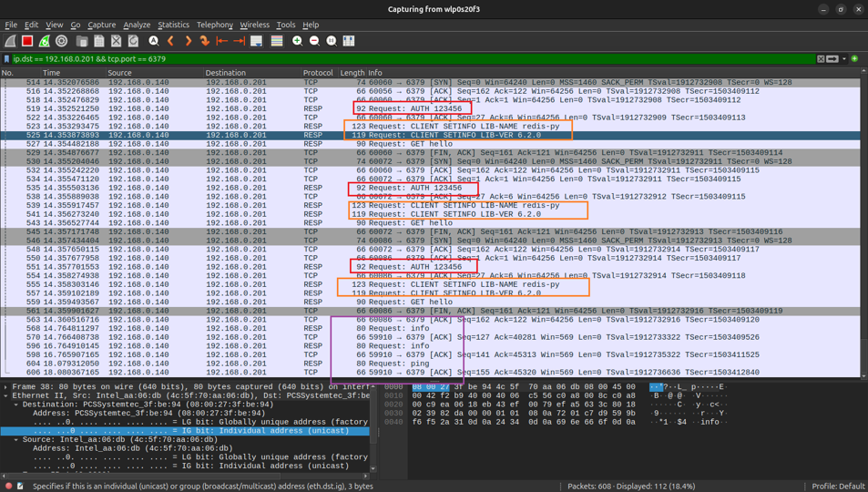Click the display filter bookmark icon
The image size is (868, 492).
[x=7, y=59]
